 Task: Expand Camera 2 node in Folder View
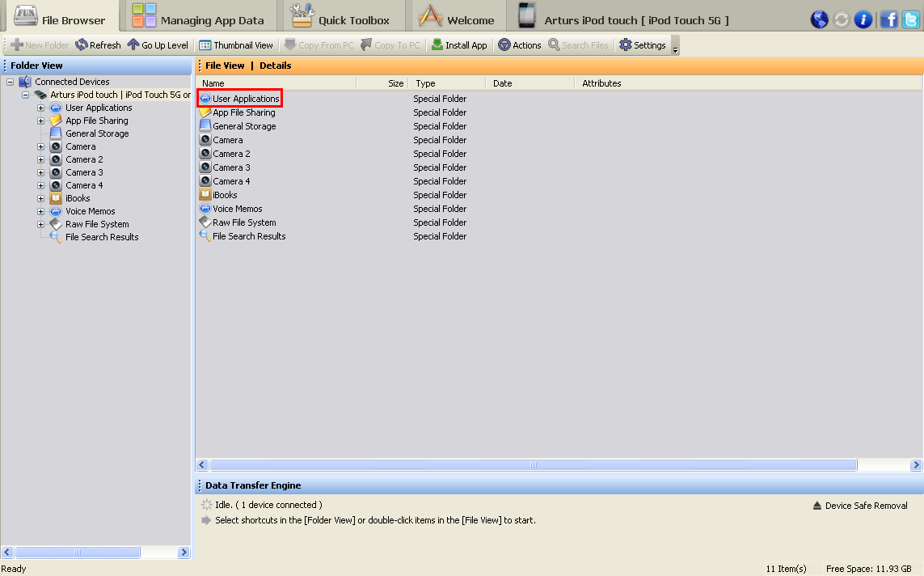click(x=40, y=159)
